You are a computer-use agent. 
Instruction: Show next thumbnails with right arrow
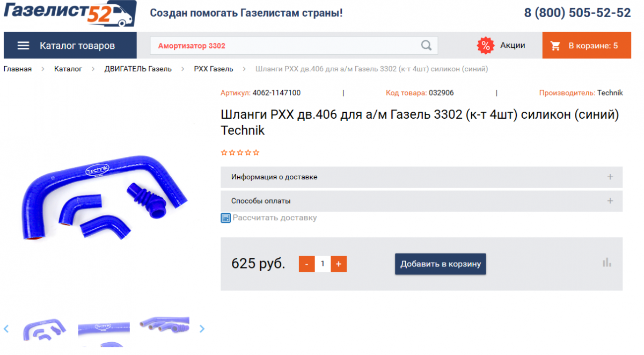[x=202, y=329]
